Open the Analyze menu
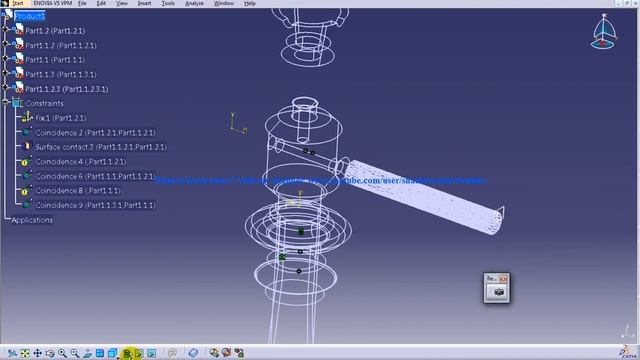Image resolution: width=640 pixels, height=360 pixels. pos(194,3)
